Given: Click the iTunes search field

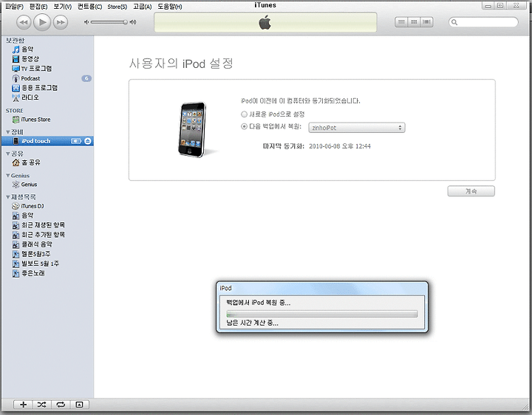Looking at the screenshot, I should tap(483, 22).
